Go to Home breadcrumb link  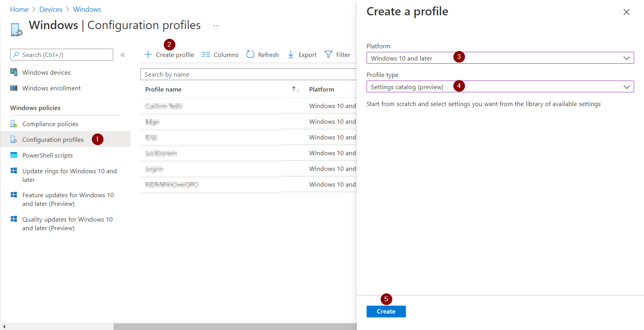click(x=19, y=9)
